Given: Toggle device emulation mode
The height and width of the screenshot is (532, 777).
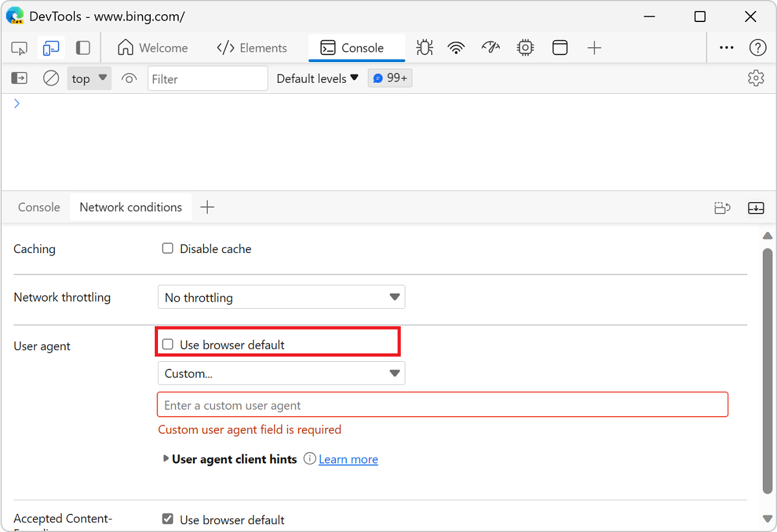Looking at the screenshot, I should [51, 48].
